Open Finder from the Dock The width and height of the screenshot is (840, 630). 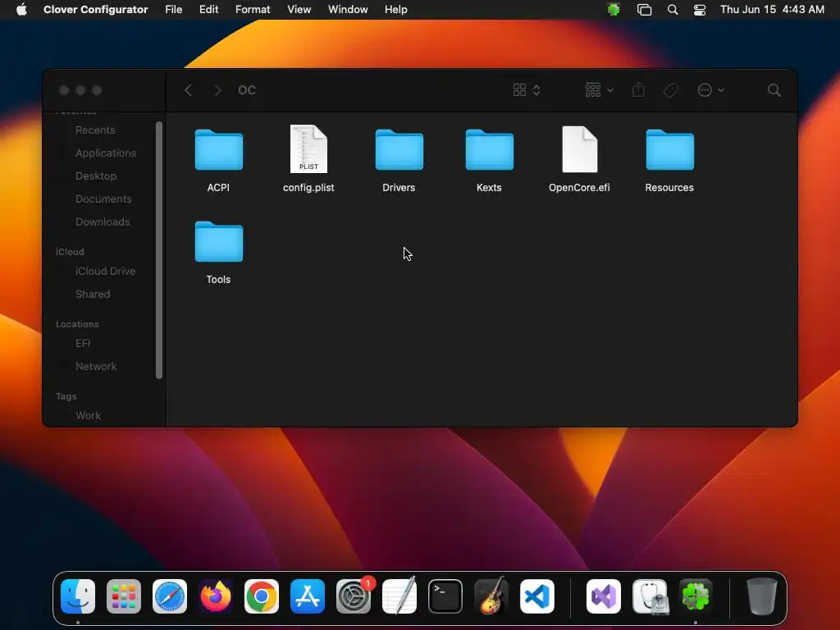coord(78,596)
